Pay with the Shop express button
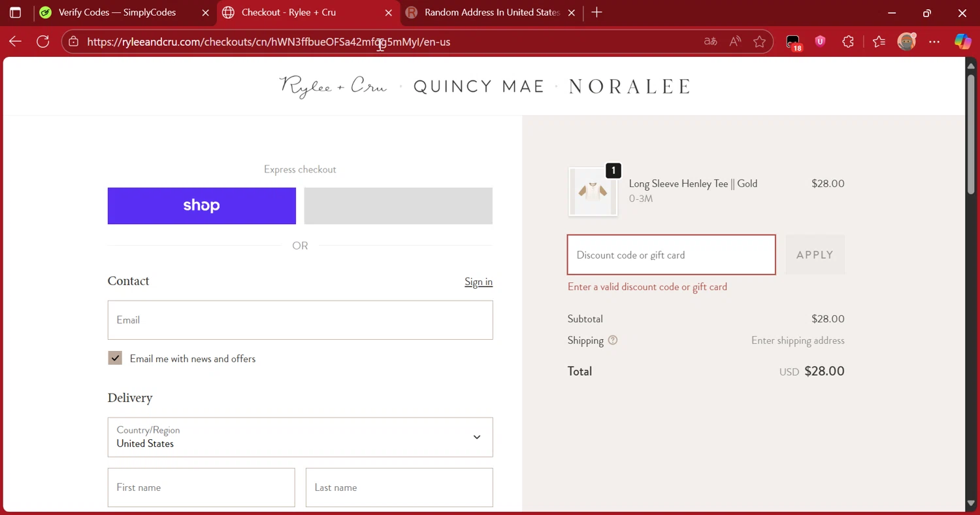The image size is (980, 515). [202, 206]
